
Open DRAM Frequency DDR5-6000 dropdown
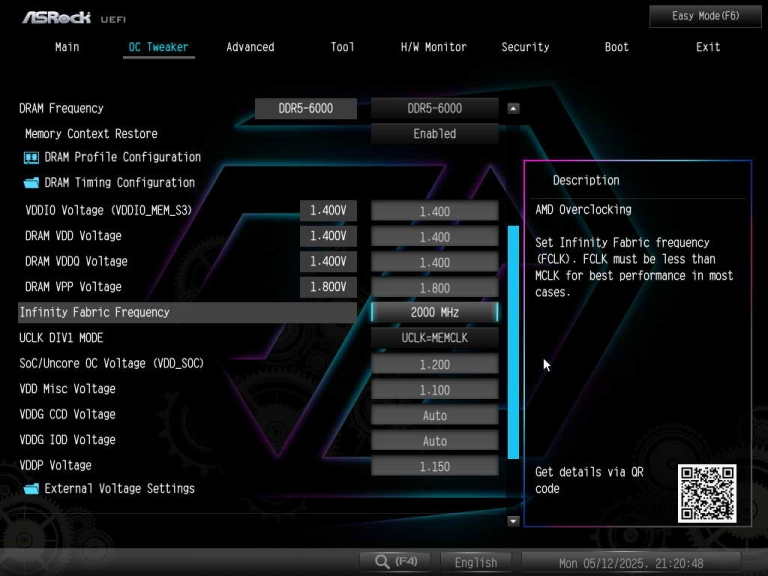point(434,108)
